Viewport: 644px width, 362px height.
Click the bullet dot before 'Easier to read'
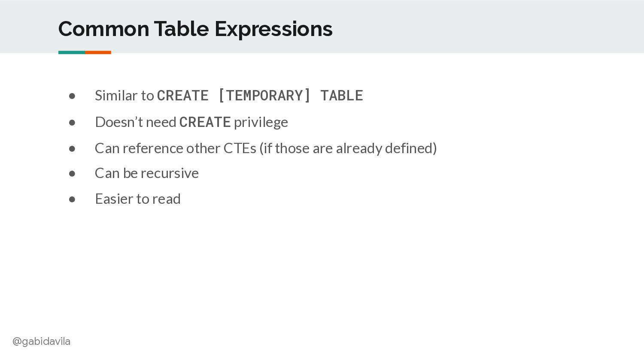coord(72,199)
